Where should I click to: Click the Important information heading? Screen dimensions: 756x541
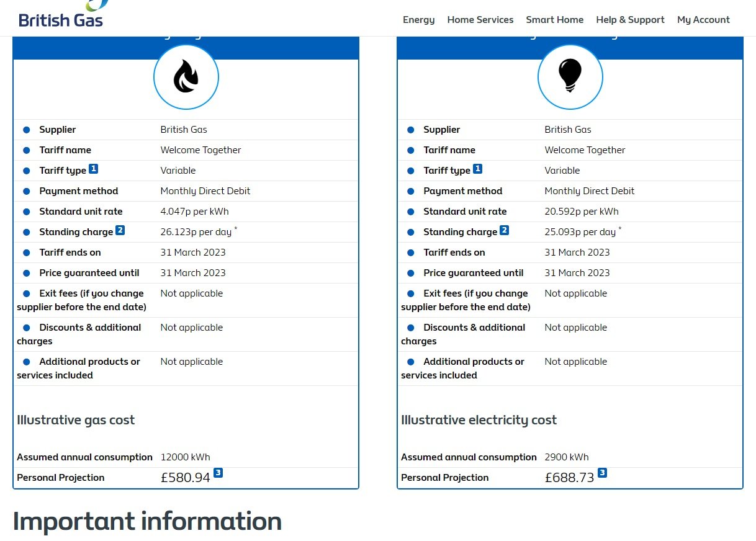coord(147,521)
